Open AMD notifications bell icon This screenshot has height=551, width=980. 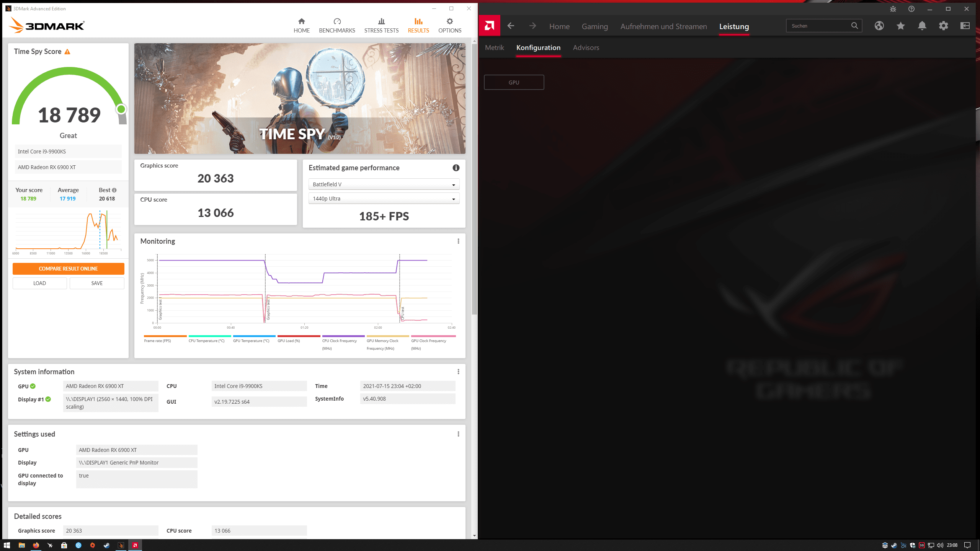tap(922, 26)
